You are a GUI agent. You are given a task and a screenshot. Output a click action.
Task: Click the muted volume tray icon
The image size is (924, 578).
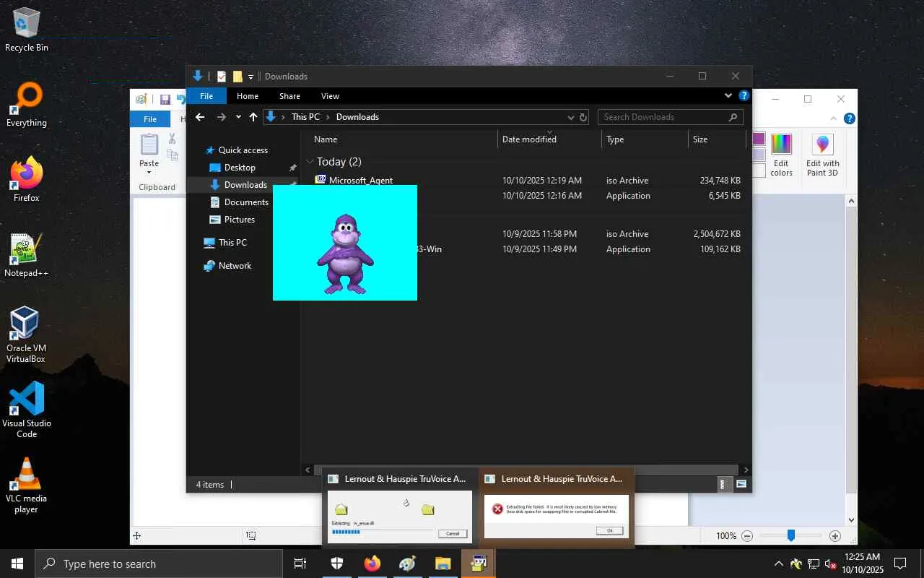coord(830,564)
